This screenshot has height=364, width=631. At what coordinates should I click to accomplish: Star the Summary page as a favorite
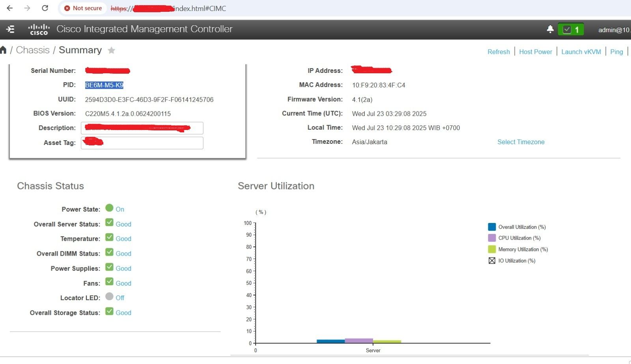coord(112,50)
